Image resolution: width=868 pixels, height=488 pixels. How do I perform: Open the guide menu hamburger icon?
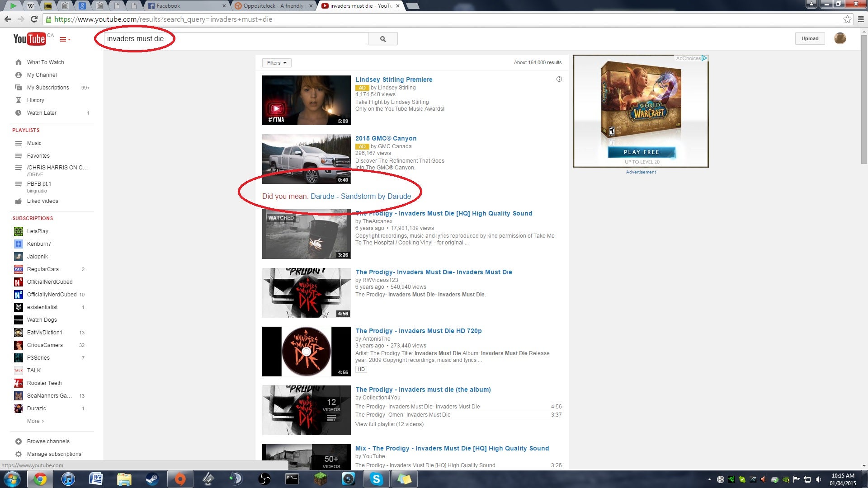point(65,39)
